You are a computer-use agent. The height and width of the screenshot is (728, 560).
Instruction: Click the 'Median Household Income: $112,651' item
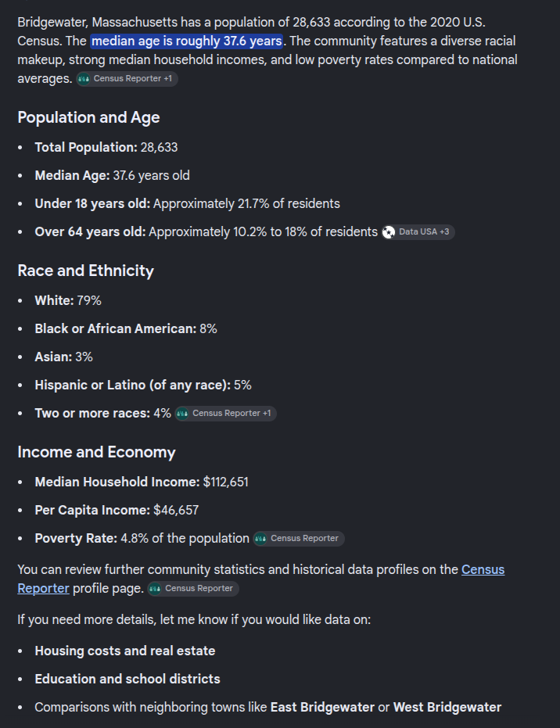[x=142, y=482]
